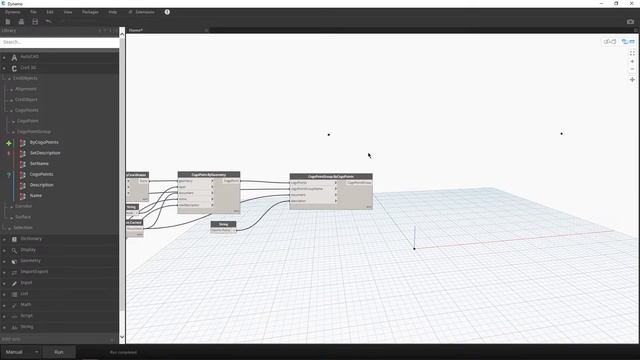640x360 pixels.
Task: Click the SetName node icon
Action: [x=22, y=164]
